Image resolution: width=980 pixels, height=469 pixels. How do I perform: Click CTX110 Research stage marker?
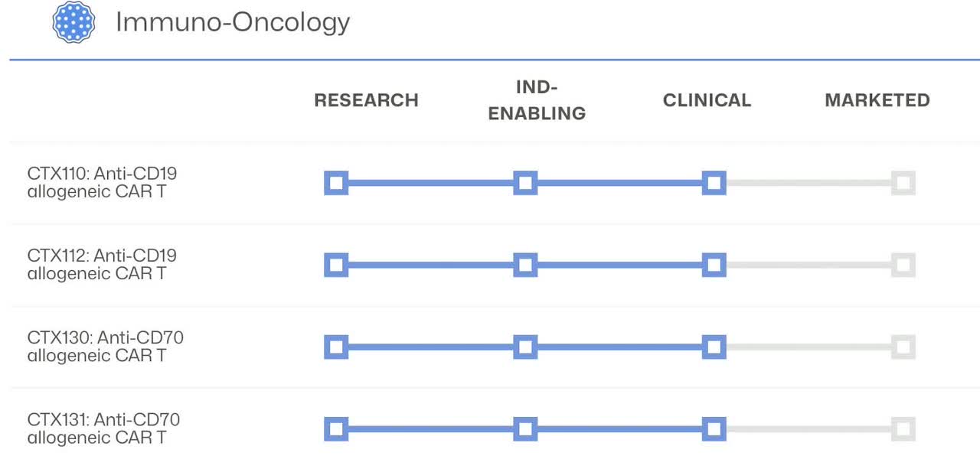[x=336, y=183]
